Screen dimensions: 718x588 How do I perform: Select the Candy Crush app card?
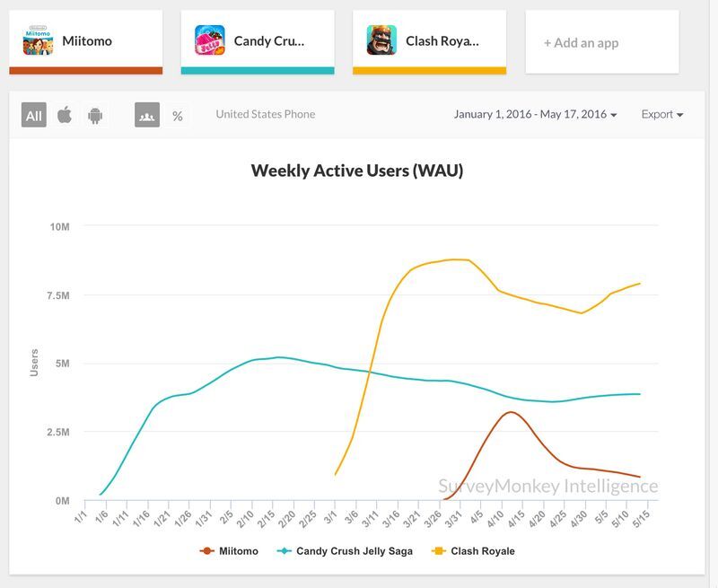click(258, 41)
